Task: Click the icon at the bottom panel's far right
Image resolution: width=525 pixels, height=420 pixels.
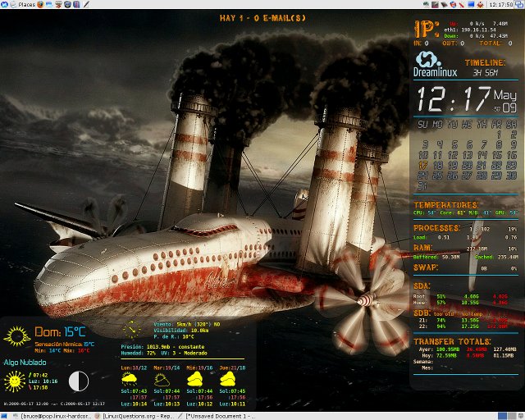Action: [x=521, y=417]
